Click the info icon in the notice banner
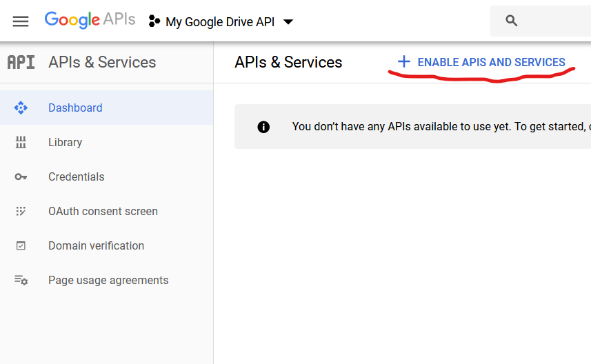Image resolution: width=591 pixels, height=364 pixels. [x=263, y=127]
